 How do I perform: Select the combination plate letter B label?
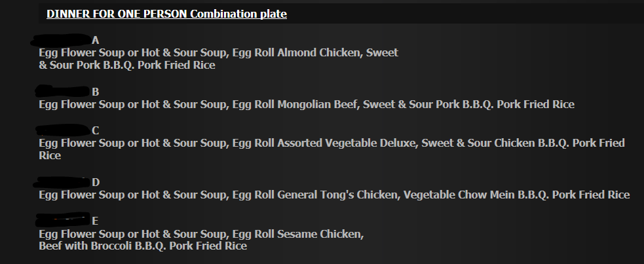pyautogui.click(x=96, y=92)
